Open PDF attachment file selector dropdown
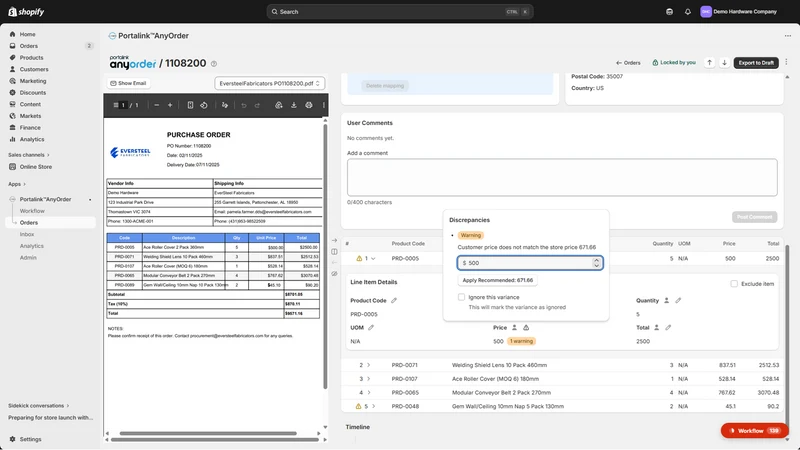The image size is (800, 450). 269,83
